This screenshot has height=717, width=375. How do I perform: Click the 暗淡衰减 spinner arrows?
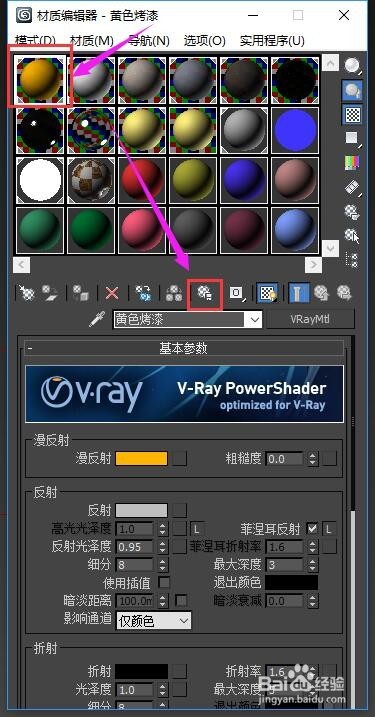coord(313,600)
